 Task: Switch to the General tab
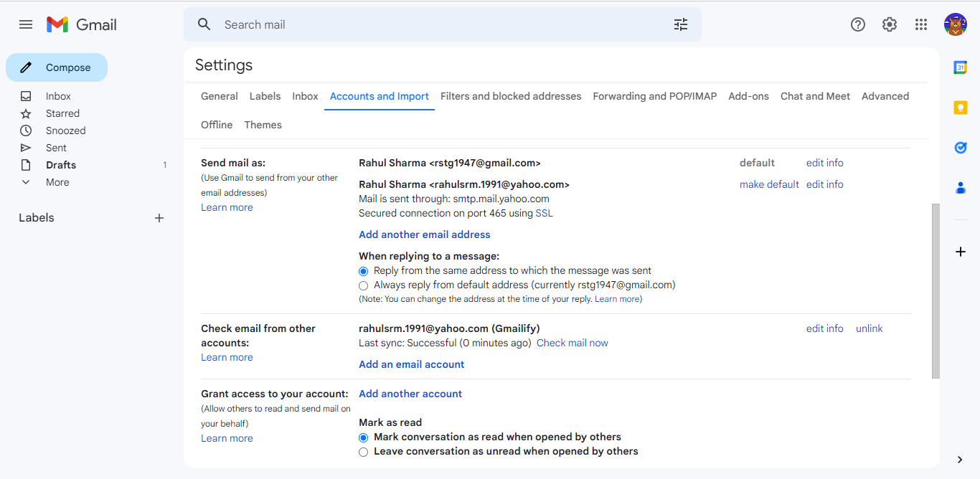(220, 96)
